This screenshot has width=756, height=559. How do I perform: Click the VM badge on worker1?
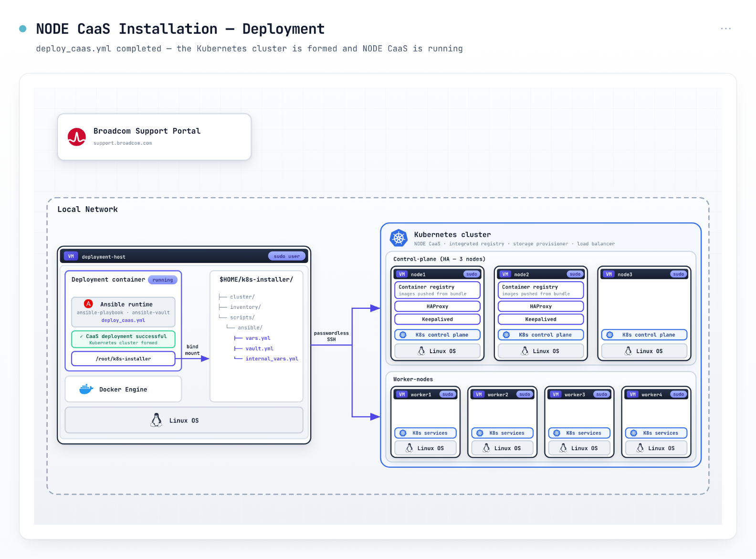(402, 394)
